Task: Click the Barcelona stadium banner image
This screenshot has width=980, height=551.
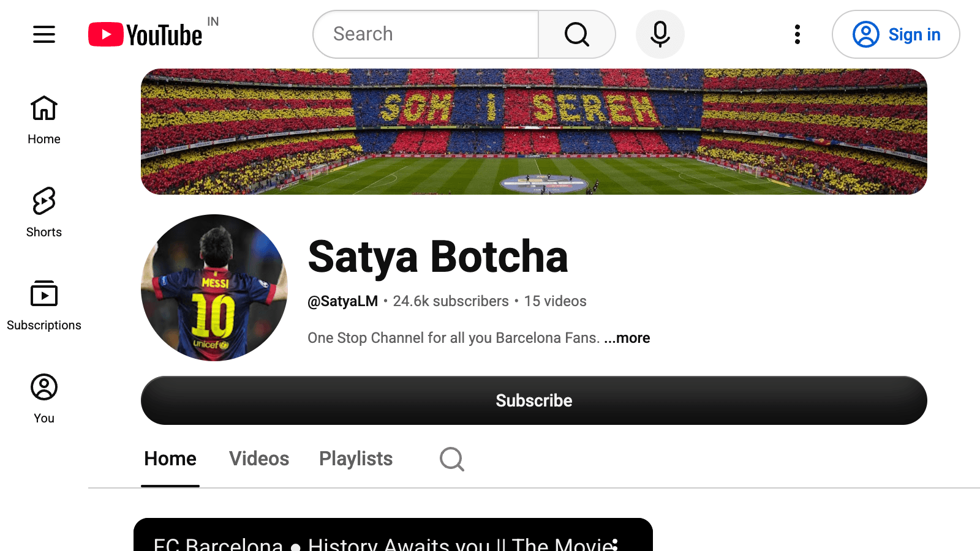Action: click(534, 132)
